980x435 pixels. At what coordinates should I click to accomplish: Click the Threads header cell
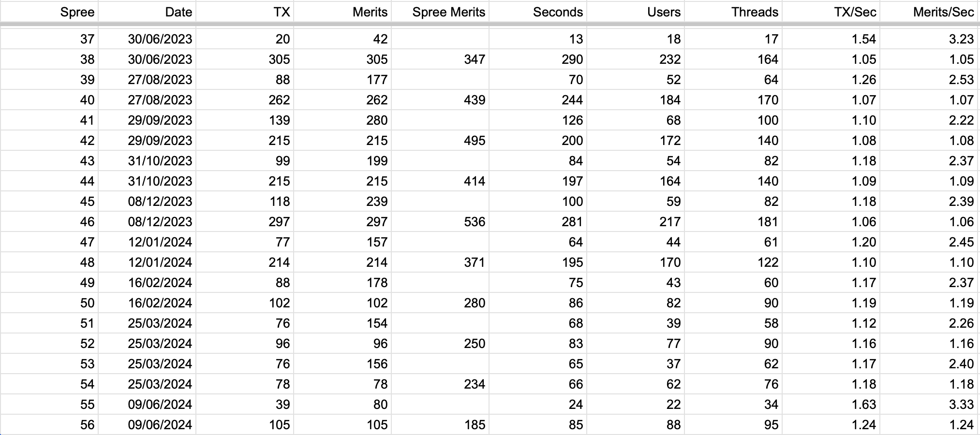click(733, 12)
